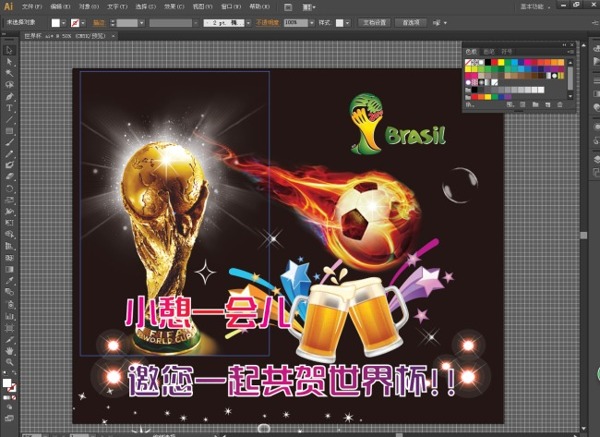Delete swatch using the trash icon

point(560,104)
